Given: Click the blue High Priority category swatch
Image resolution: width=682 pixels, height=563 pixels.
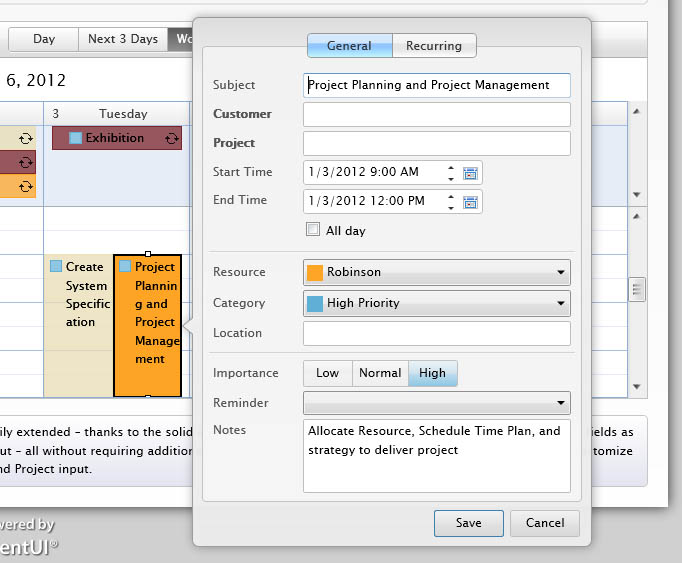Looking at the screenshot, I should pyautogui.click(x=315, y=303).
